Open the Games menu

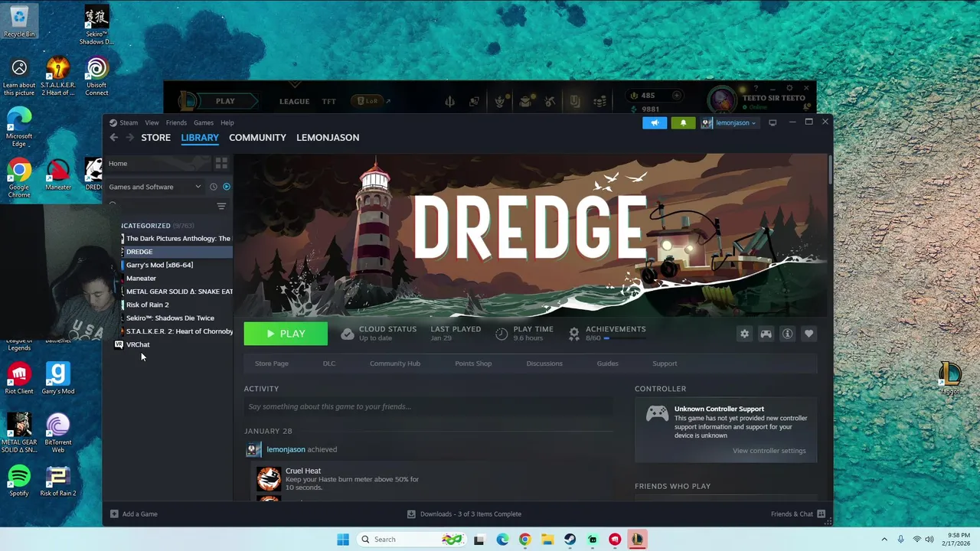point(204,122)
